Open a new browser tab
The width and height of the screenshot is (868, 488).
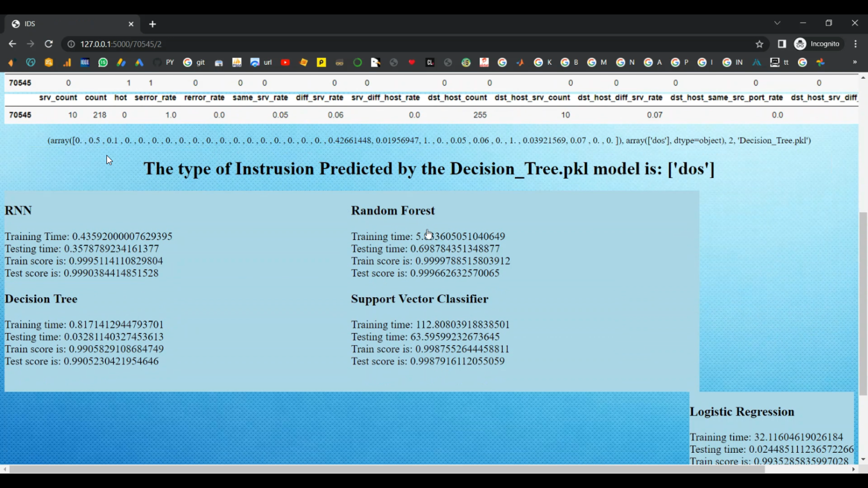(x=152, y=24)
